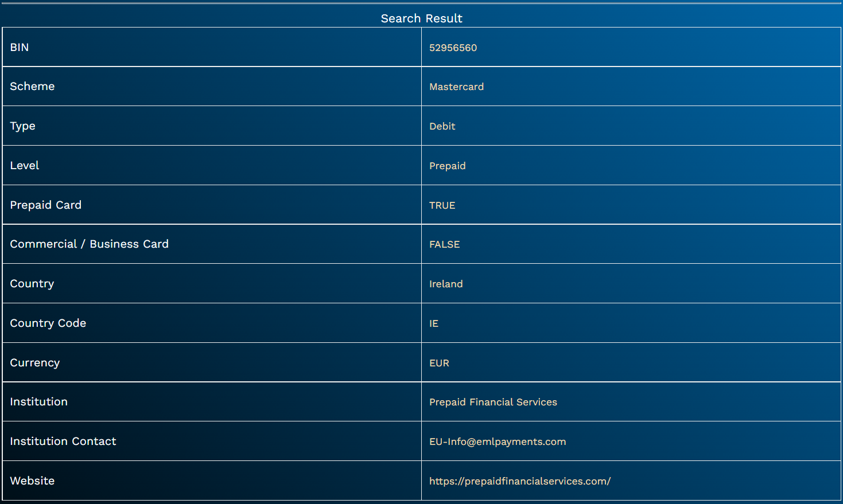Select the FALSE commercial card value
Screen dimensions: 843x504
tap(444, 244)
